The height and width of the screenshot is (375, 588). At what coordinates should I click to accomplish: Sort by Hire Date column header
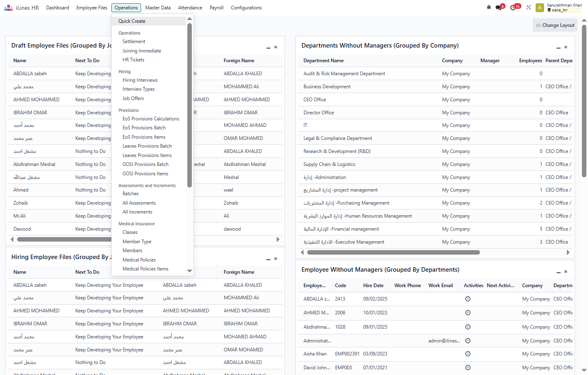(373, 286)
